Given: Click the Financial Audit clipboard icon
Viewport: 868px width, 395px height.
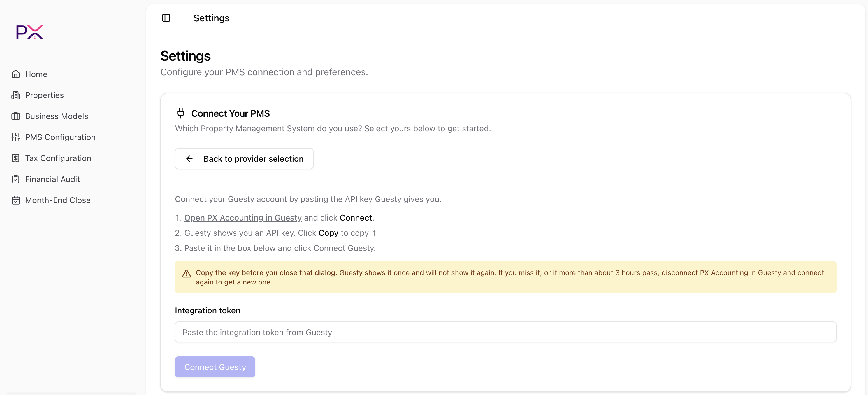Looking at the screenshot, I should [x=16, y=179].
